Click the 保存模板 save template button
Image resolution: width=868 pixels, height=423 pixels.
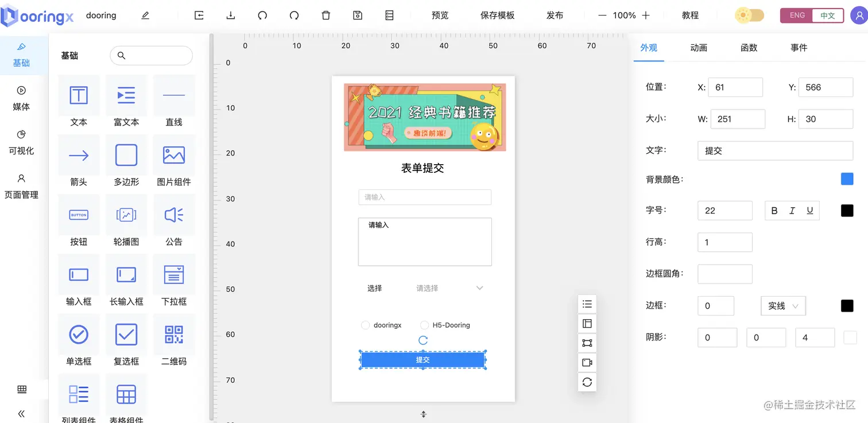498,15
